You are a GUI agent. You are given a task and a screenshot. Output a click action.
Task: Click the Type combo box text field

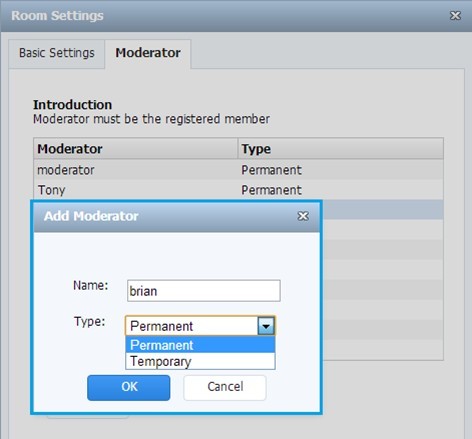coord(192,326)
